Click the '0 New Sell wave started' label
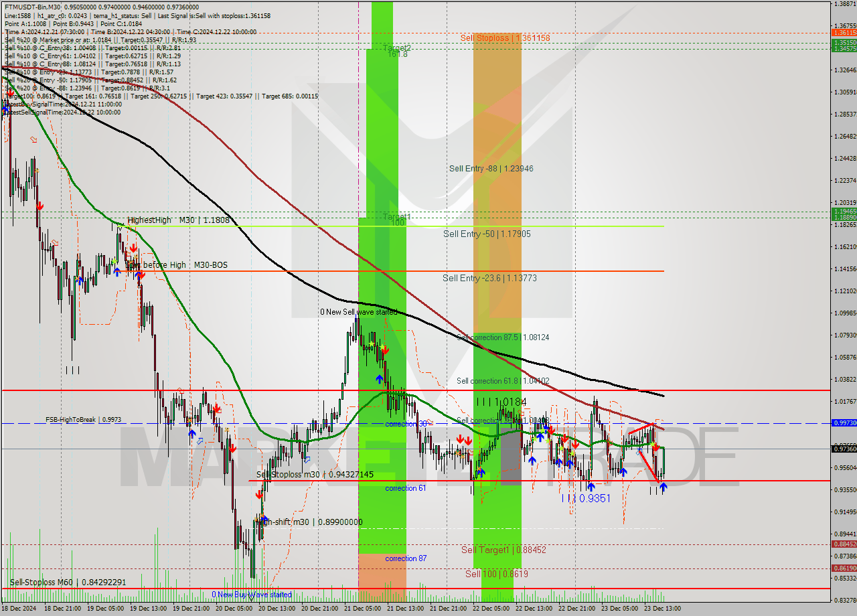This screenshot has width=857, height=616. pyautogui.click(x=358, y=312)
